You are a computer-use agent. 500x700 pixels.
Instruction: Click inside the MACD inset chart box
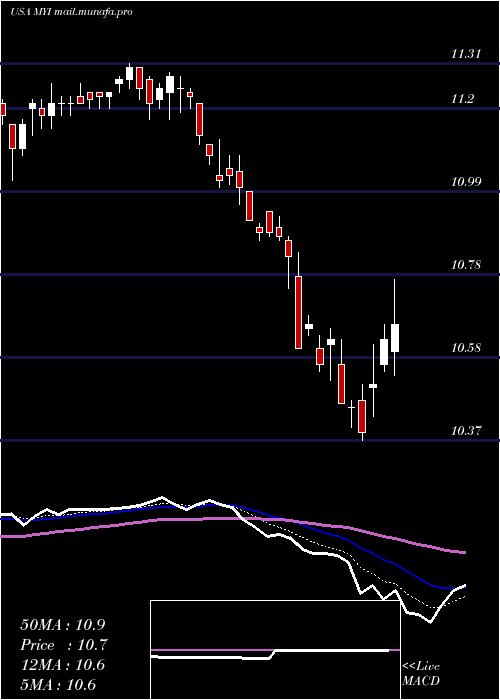click(275, 650)
